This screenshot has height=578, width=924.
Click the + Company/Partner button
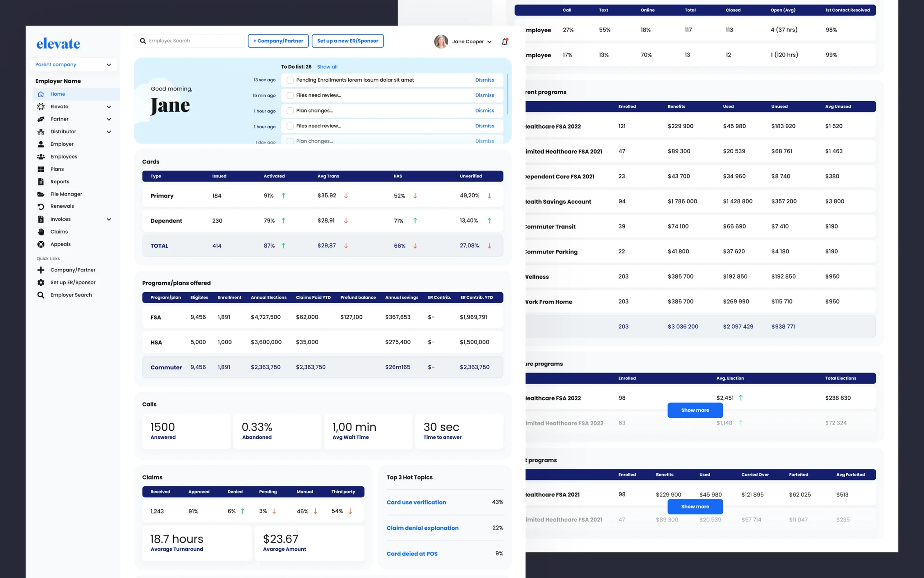[x=278, y=41]
